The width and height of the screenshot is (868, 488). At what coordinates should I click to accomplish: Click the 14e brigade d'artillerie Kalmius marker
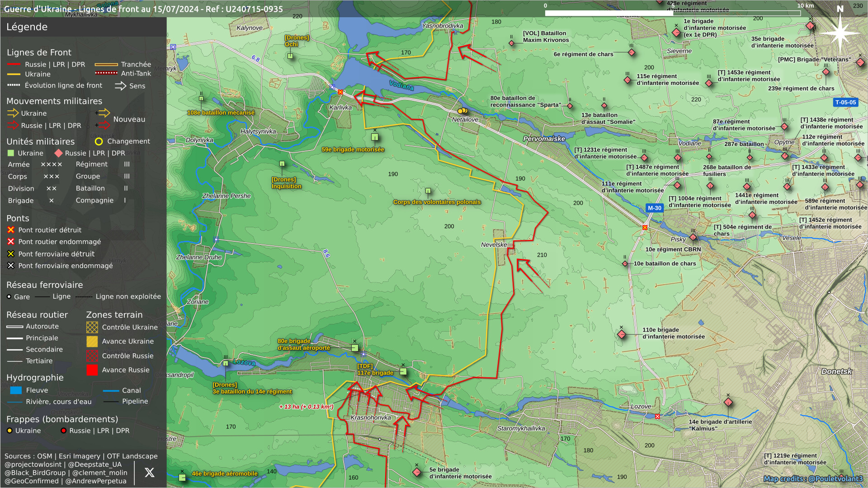(x=728, y=402)
